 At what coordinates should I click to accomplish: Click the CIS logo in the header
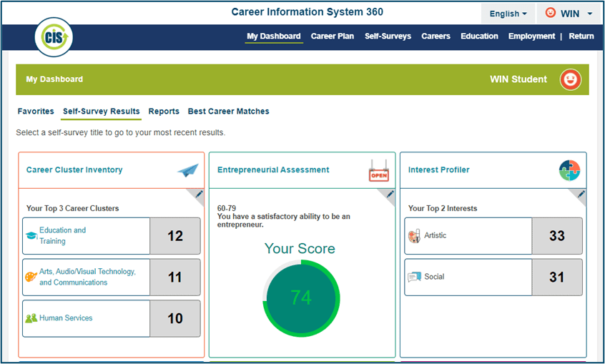tap(54, 38)
